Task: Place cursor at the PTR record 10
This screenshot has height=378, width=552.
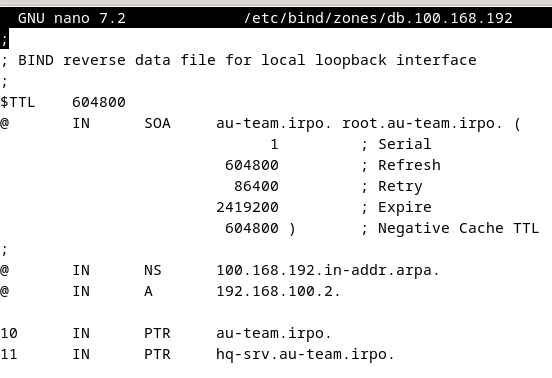Action: pyautogui.click(x=9, y=333)
